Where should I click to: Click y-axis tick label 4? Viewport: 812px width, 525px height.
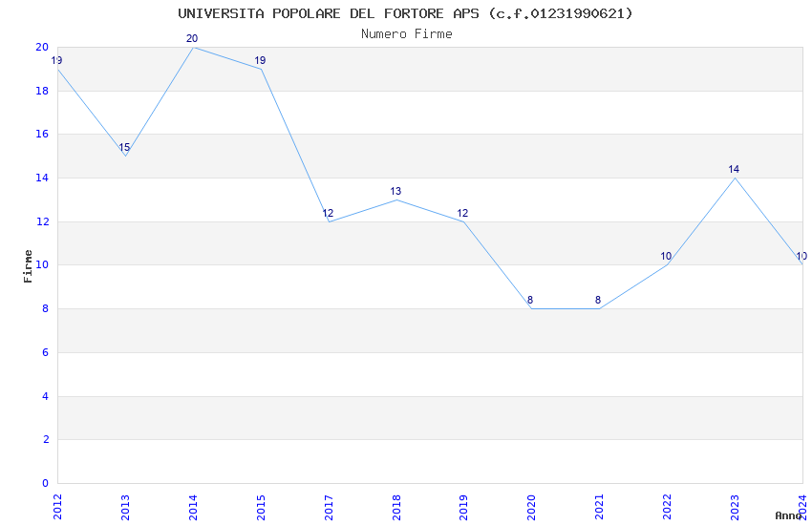[x=46, y=396]
